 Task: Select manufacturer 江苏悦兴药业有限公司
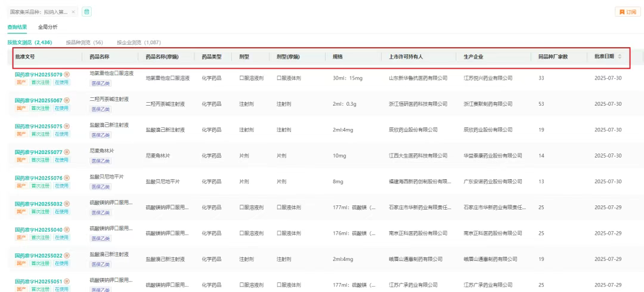click(488, 78)
